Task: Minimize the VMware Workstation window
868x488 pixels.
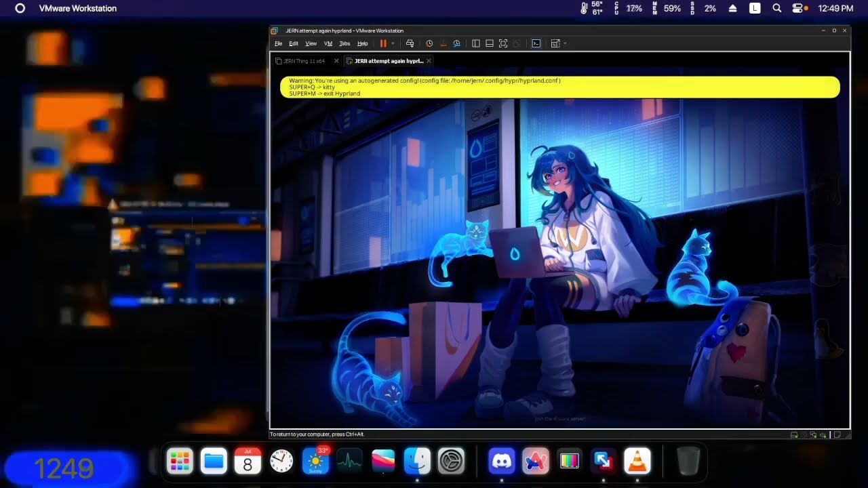Action: click(823, 30)
